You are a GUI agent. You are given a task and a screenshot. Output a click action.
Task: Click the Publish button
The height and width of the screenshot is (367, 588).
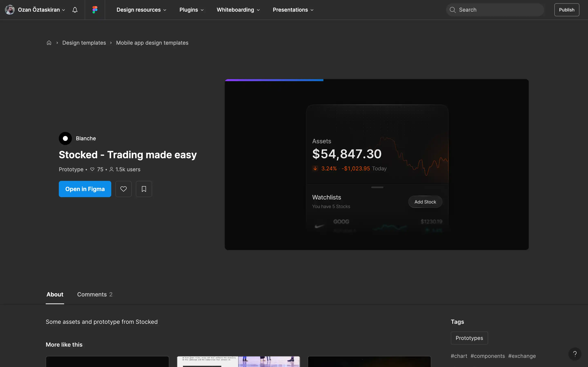[x=567, y=10]
